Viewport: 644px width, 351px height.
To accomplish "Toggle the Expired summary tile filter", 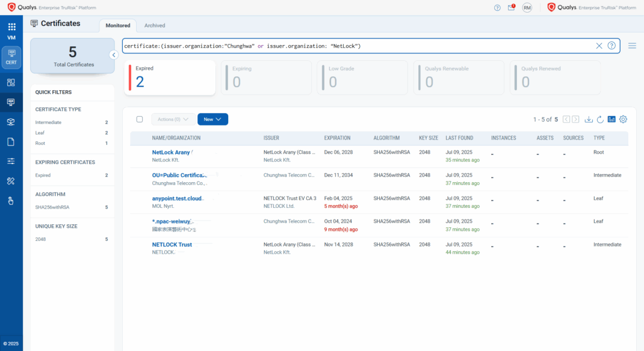I will pyautogui.click(x=170, y=77).
